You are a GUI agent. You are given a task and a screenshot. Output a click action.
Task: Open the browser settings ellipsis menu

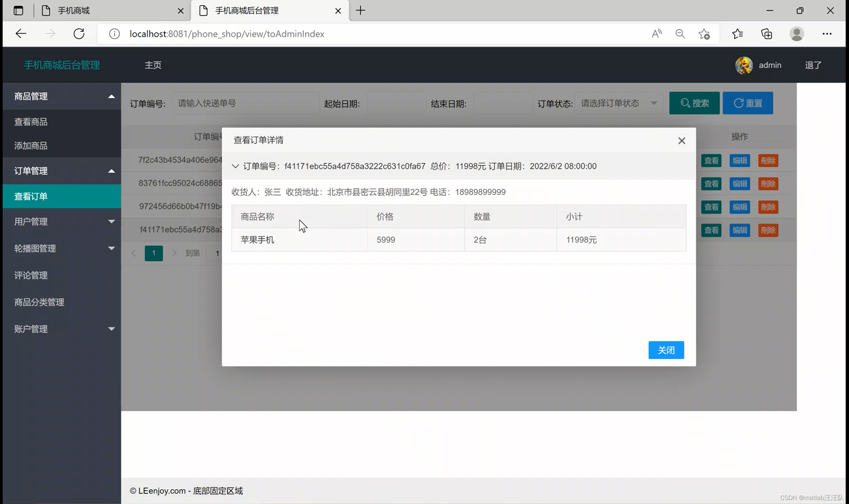827,33
